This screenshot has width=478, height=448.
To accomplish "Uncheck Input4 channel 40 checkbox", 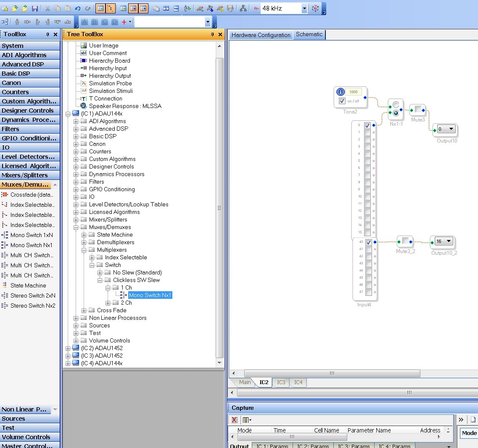I will tap(369, 242).
